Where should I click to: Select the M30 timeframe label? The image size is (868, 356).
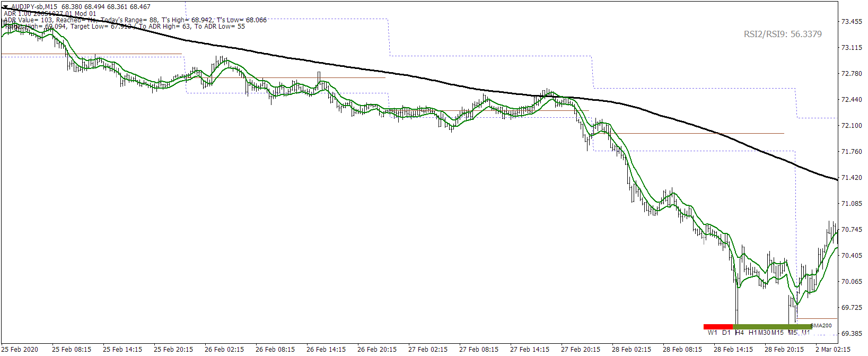[764, 333]
